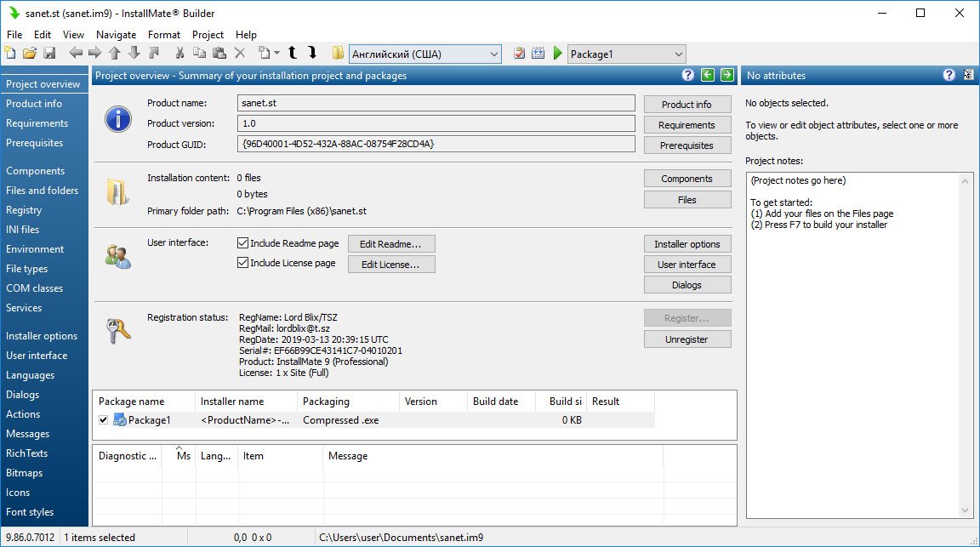Viewport: 980px width, 547px height.
Task: Toggle Include License page checkbox
Action: [243, 263]
